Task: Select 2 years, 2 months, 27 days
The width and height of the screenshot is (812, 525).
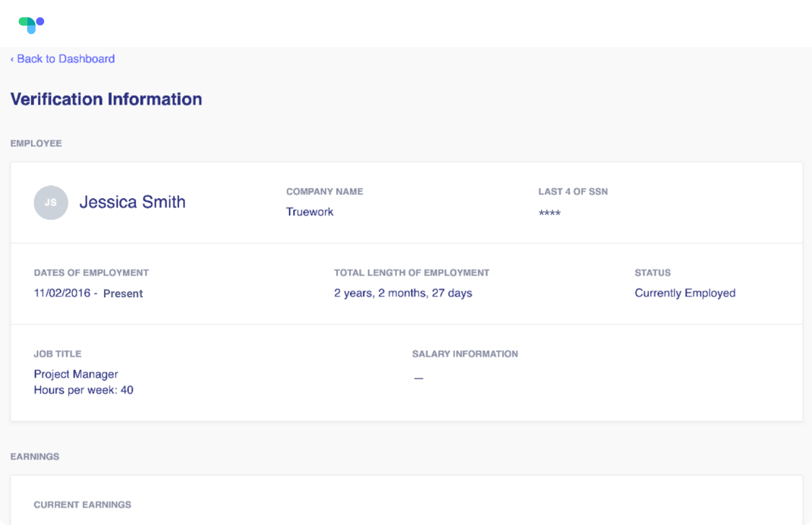Action: tap(403, 293)
